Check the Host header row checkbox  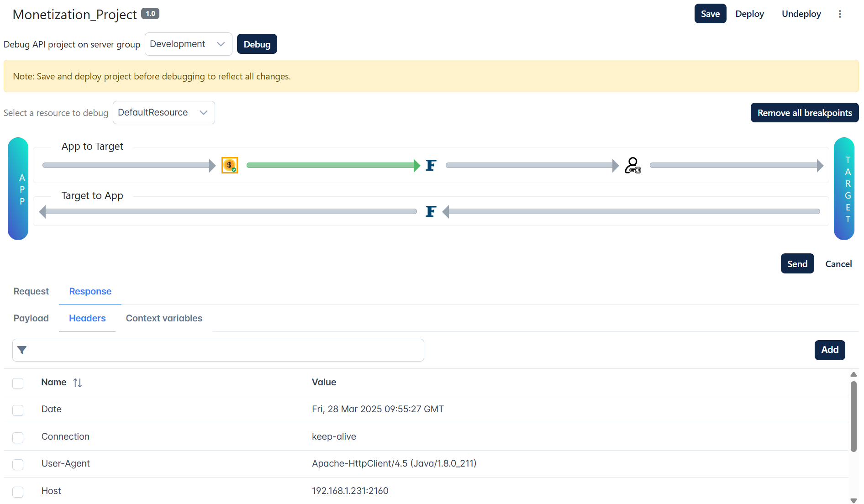[x=18, y=492]
